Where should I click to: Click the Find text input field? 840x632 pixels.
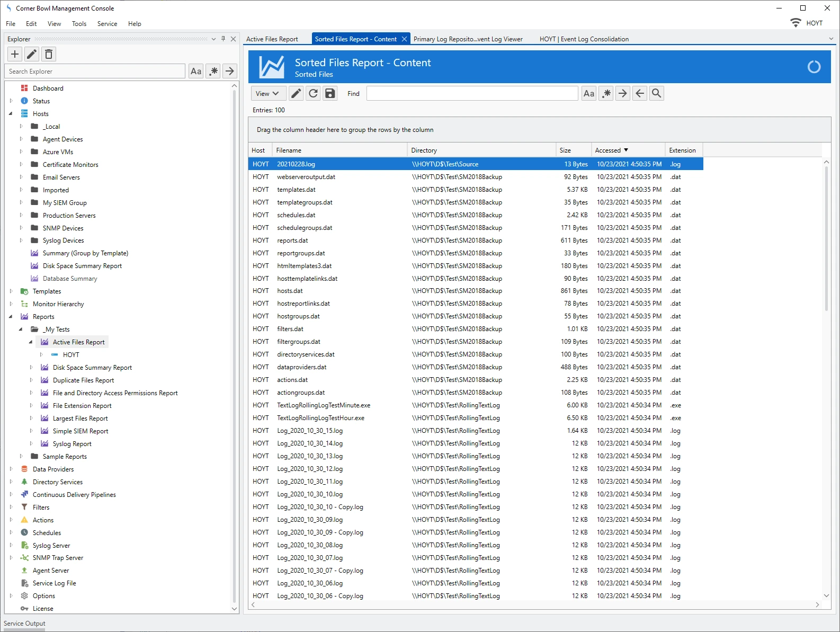click(472, 93)
